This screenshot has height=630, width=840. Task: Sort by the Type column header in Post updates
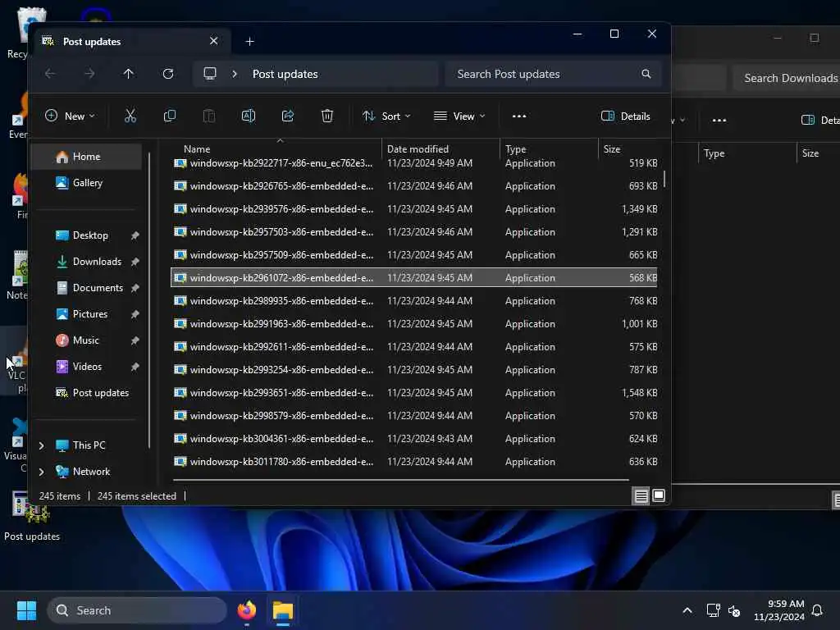click(x=549, y=149)
